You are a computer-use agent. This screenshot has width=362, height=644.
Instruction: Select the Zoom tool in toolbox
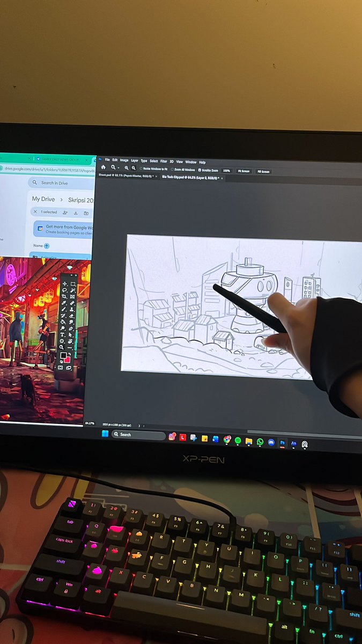(62, 347)
